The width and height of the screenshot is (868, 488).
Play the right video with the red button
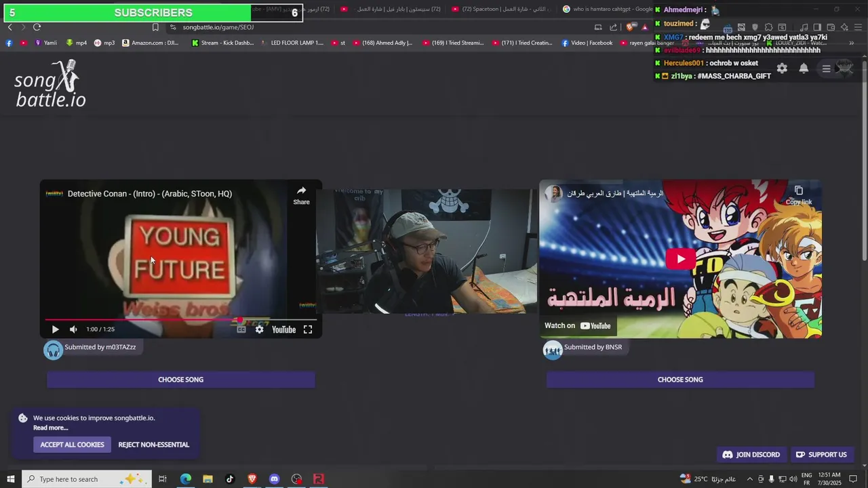[x=680, y=259]
